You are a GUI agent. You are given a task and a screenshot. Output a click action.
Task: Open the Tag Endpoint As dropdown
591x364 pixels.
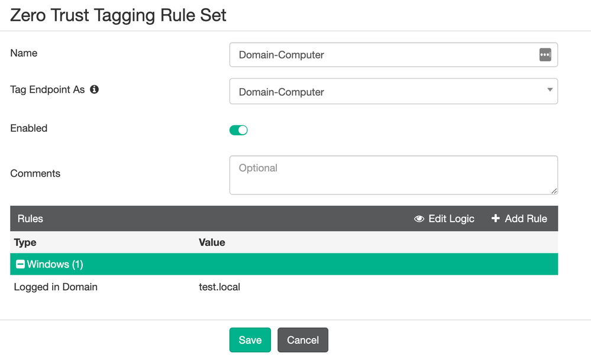coord(393,92)
